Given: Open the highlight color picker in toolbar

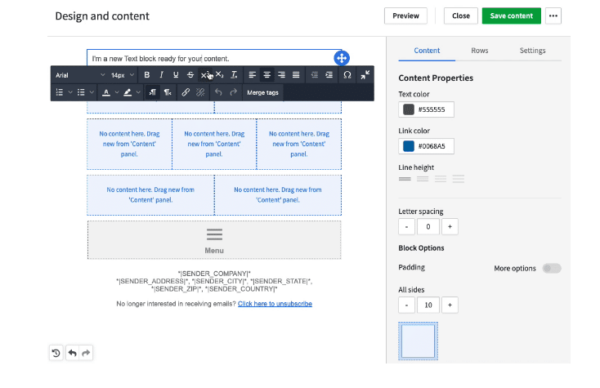Looking at the screenshot, I should (127, 92).
